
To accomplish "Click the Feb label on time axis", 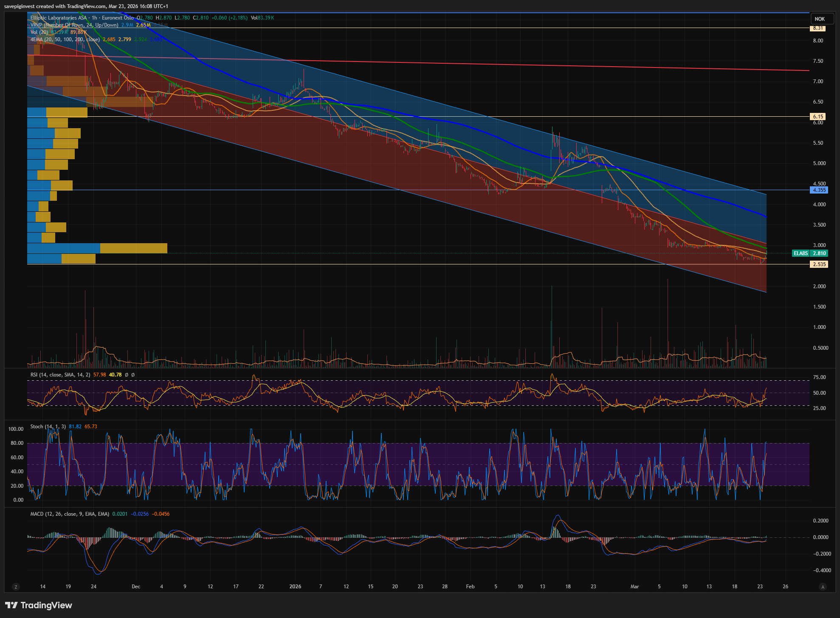I will click(x=470, y=587).
